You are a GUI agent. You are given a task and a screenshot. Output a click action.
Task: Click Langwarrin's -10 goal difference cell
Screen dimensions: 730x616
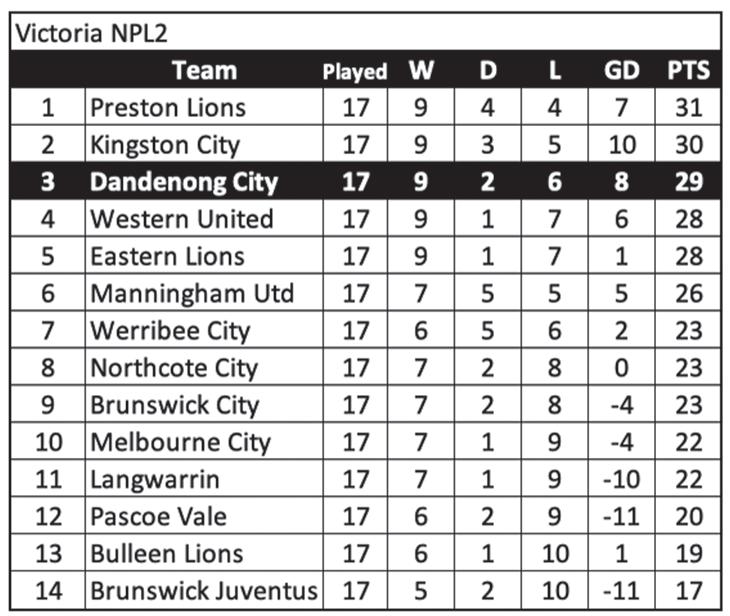[x=622, y=479]
